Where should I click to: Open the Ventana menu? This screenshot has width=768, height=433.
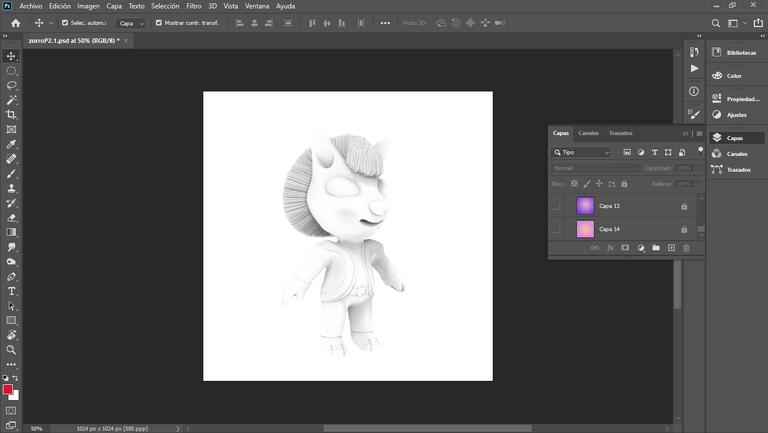(x=257, y=6)
